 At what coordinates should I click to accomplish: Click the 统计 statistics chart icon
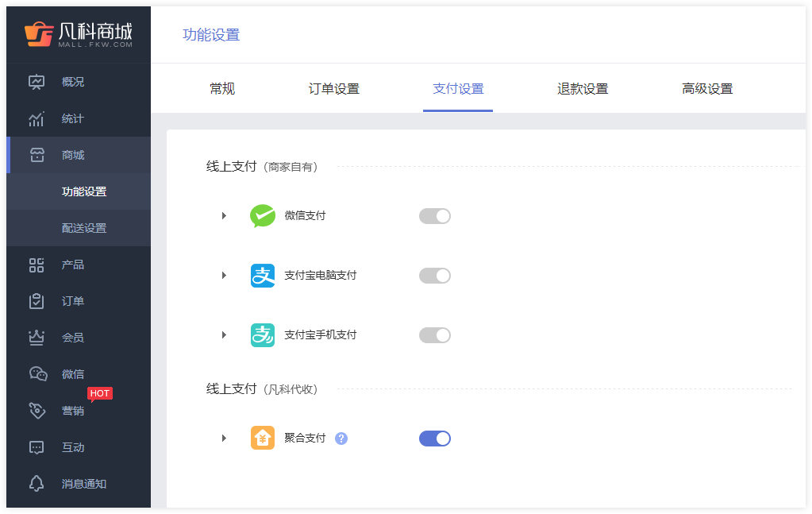pos(37,118)
